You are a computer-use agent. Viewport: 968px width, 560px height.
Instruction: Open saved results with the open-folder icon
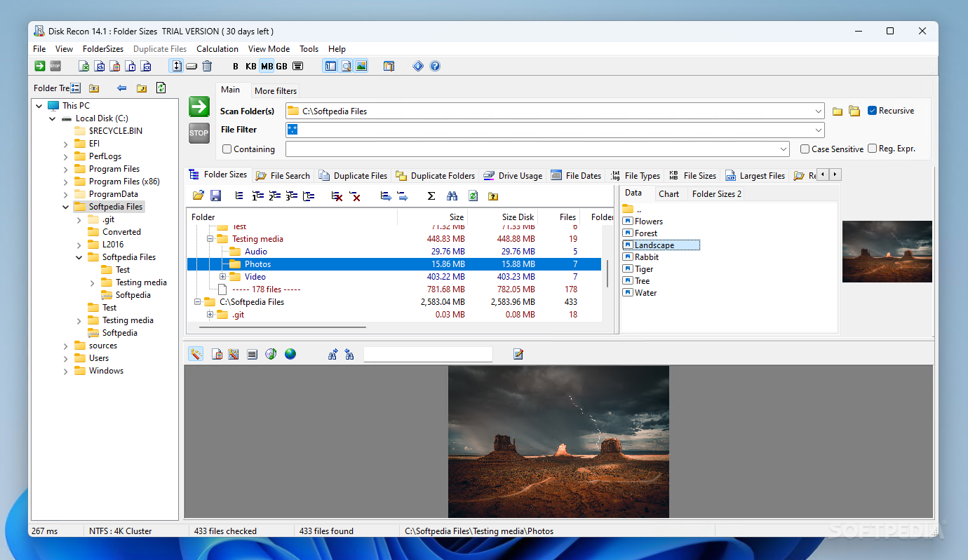click(x=199, y=196)
